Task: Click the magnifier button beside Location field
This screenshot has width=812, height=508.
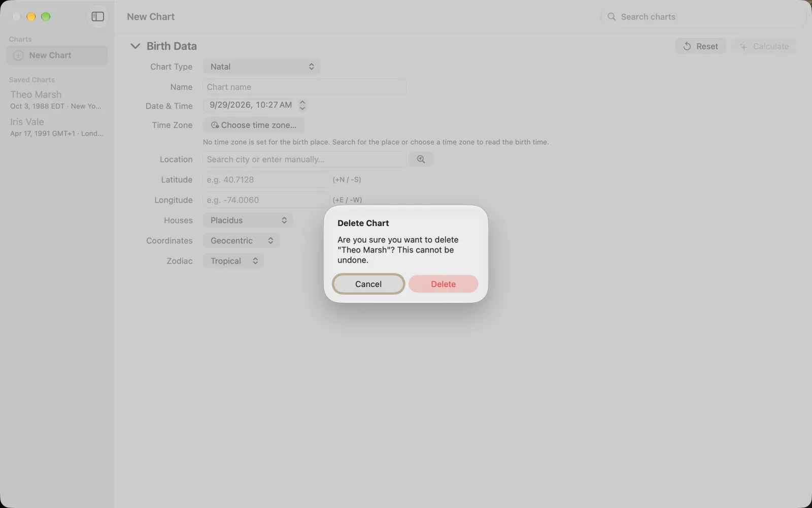Action: pos(421,159)
